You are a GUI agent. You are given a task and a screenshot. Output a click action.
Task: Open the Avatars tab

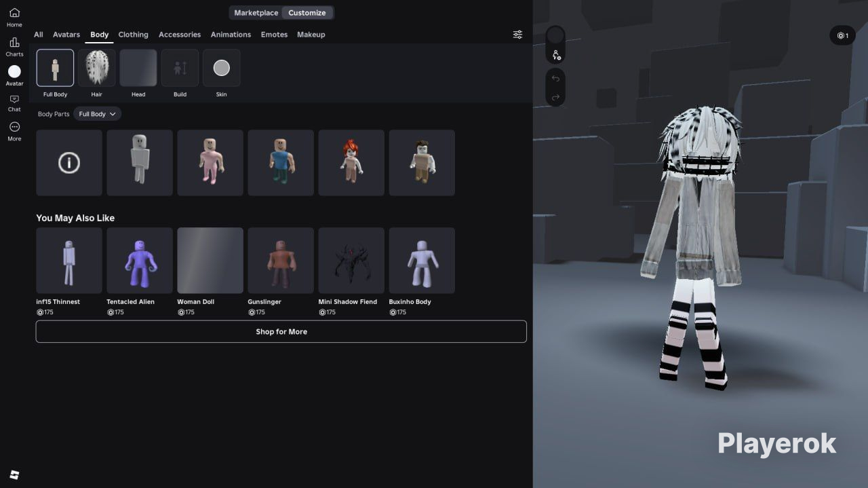point(66,35)
